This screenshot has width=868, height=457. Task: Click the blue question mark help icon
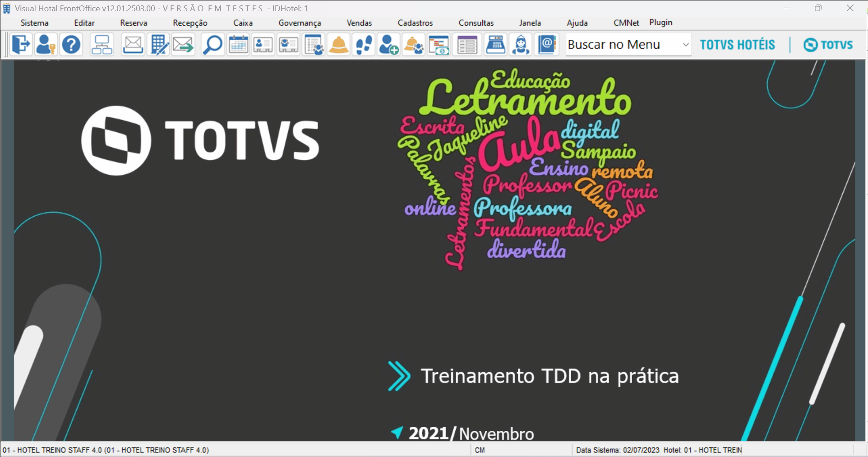71,45
